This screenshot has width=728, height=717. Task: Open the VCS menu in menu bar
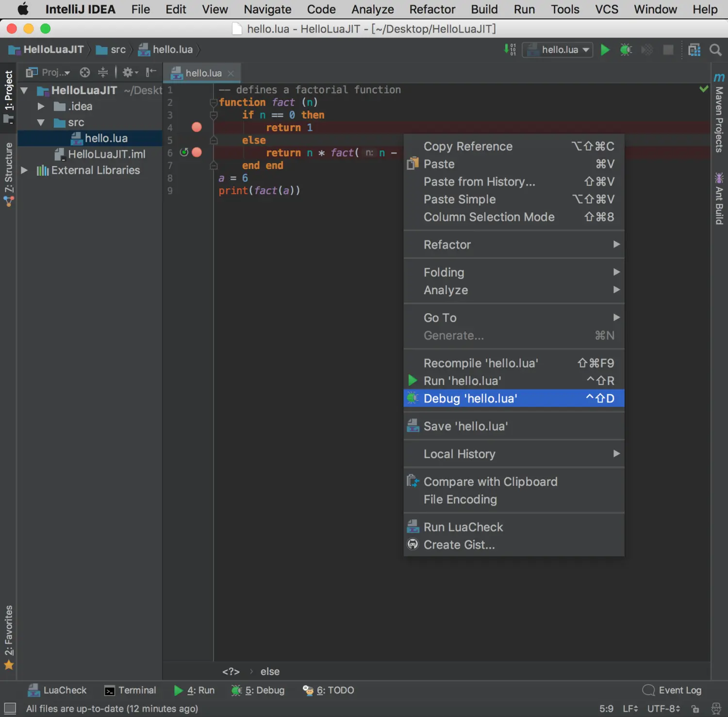click(x=607, y=9)
